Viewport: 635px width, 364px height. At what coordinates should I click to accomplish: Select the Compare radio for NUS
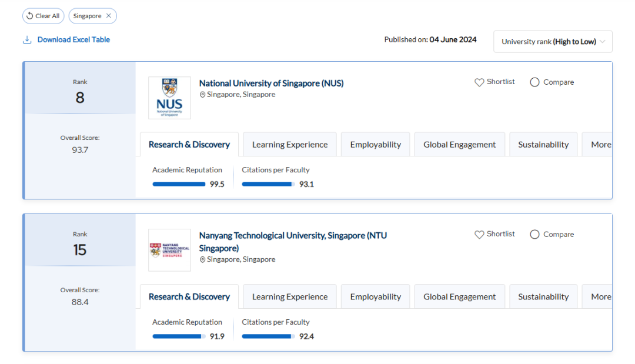click(x=534, y=82)
